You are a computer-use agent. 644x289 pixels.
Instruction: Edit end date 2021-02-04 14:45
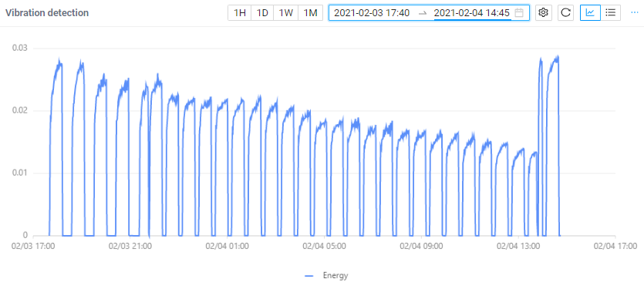coord(472,13)
